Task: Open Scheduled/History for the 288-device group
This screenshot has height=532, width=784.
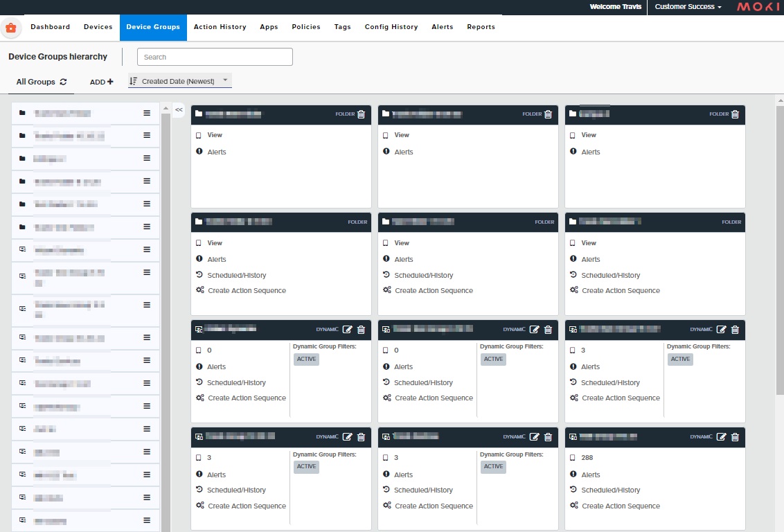Action: click(x=610, y=490)
